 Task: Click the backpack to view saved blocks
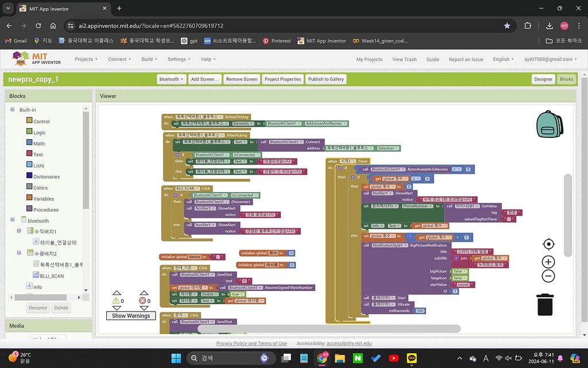tap(549, 124)
